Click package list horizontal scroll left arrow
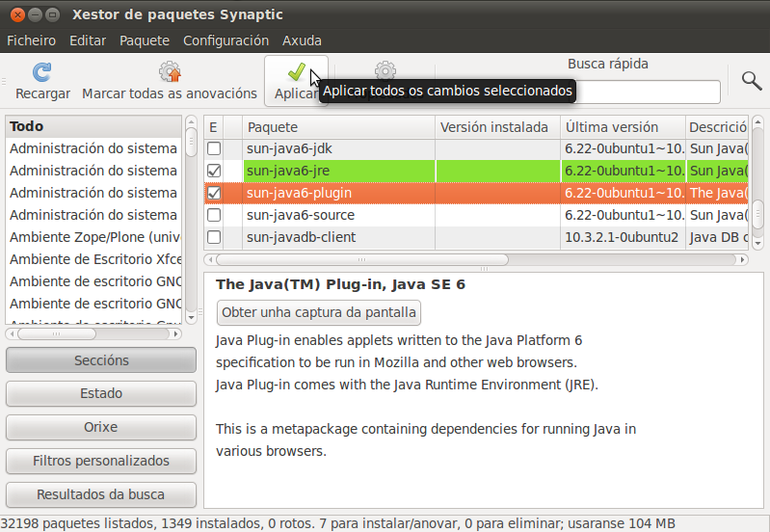Image resolution: width=770 pixels, height=532 pixels. (210, 259)
